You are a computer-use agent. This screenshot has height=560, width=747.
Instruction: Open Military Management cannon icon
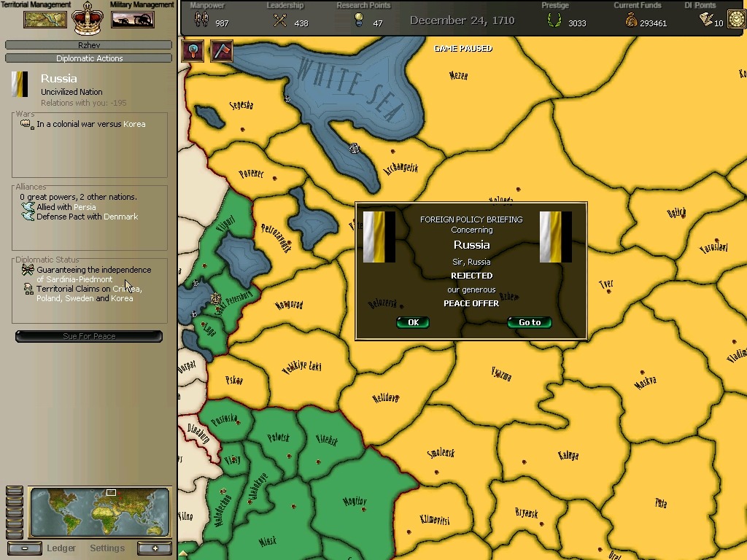click(x=133, y=20)
